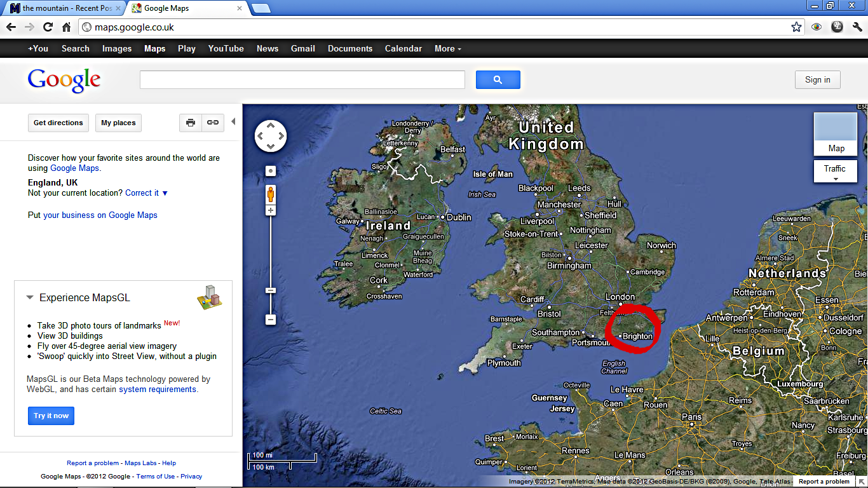Print the map with printer icon
This screenshot has width=868, height=488.
[x=191, y=123]
